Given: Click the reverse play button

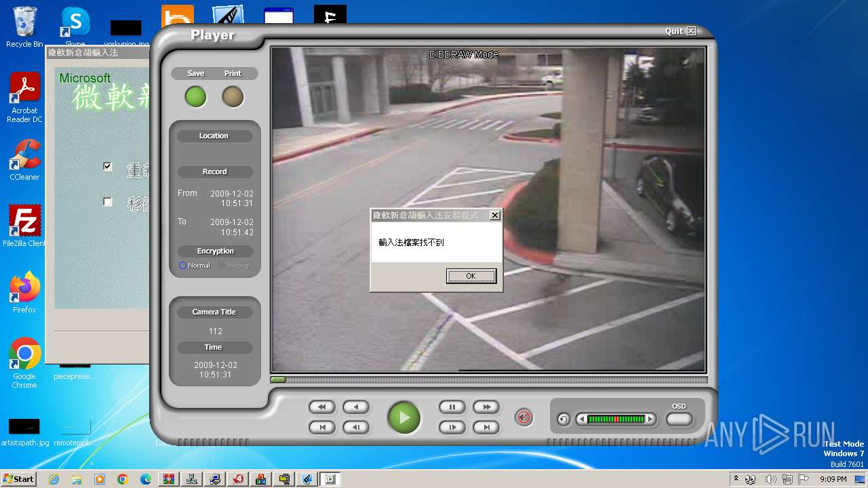Looking at the screenshot, I should pyautogui.click(x=356, y=407).
